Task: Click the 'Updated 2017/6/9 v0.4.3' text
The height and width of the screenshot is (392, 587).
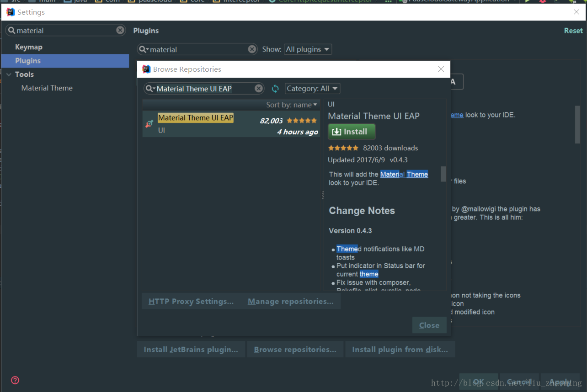Action: coord(368,160)
